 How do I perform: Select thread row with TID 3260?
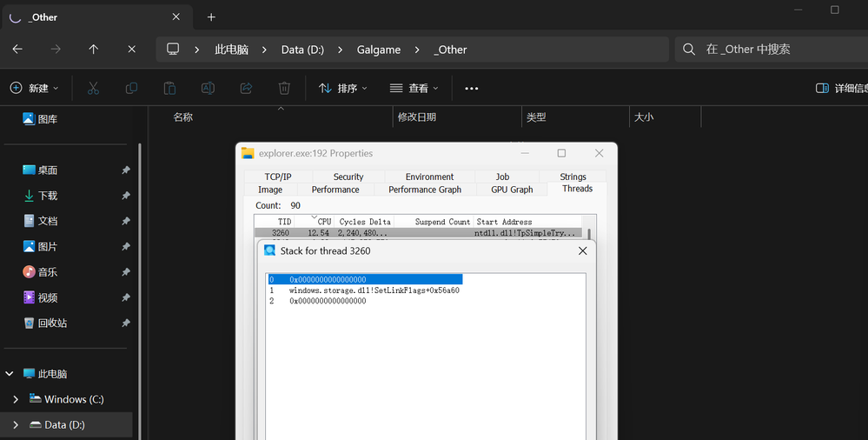(418, 233)
